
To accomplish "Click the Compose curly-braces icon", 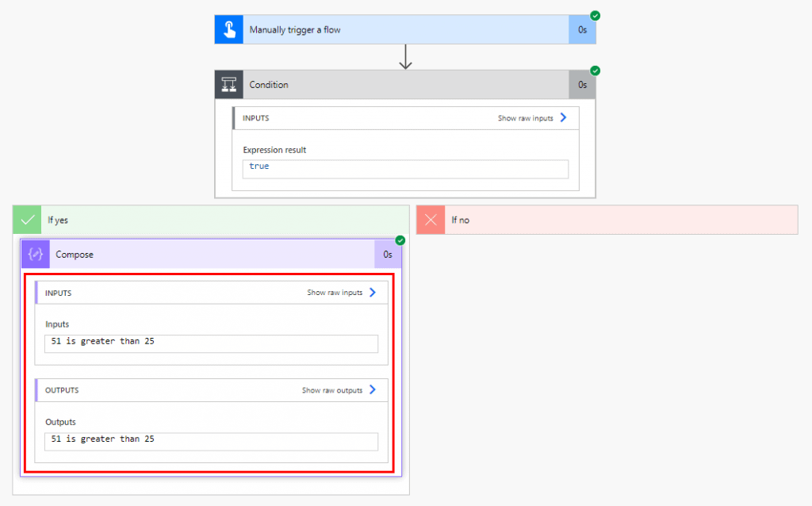I will (36, 255).
